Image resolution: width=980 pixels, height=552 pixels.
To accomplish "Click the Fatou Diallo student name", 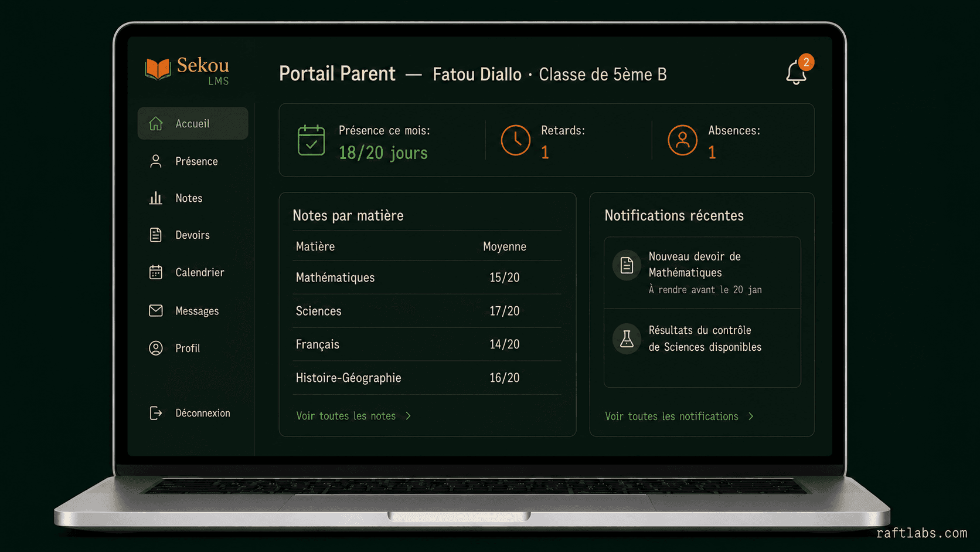I will point(477,74).
